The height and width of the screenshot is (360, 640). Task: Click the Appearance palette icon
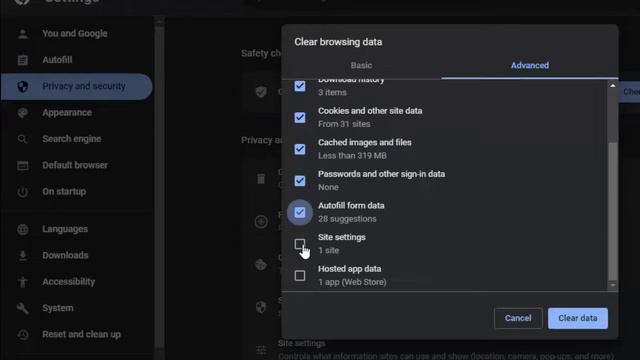click(x=23, y=113)
